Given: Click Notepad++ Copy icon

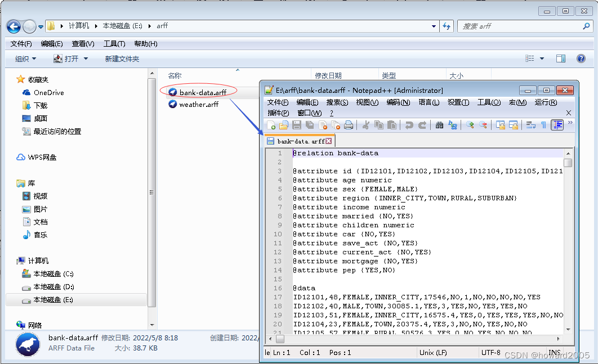Looking at the screenshot, I should pos(379,125).
